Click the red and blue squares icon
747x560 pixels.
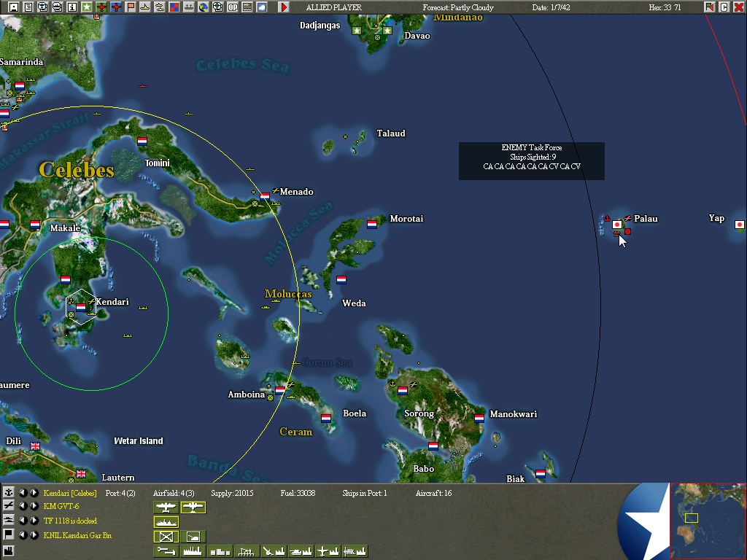174,7
